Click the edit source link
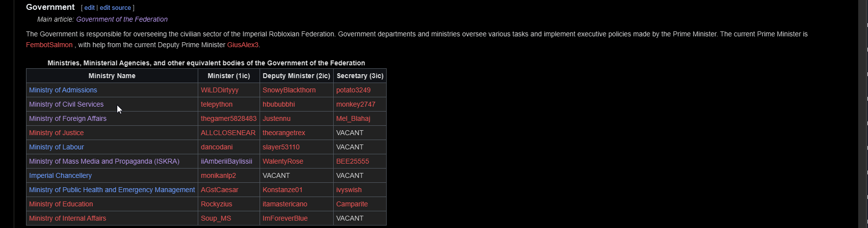This screenshot has height=228, width=868. (115, 8)
